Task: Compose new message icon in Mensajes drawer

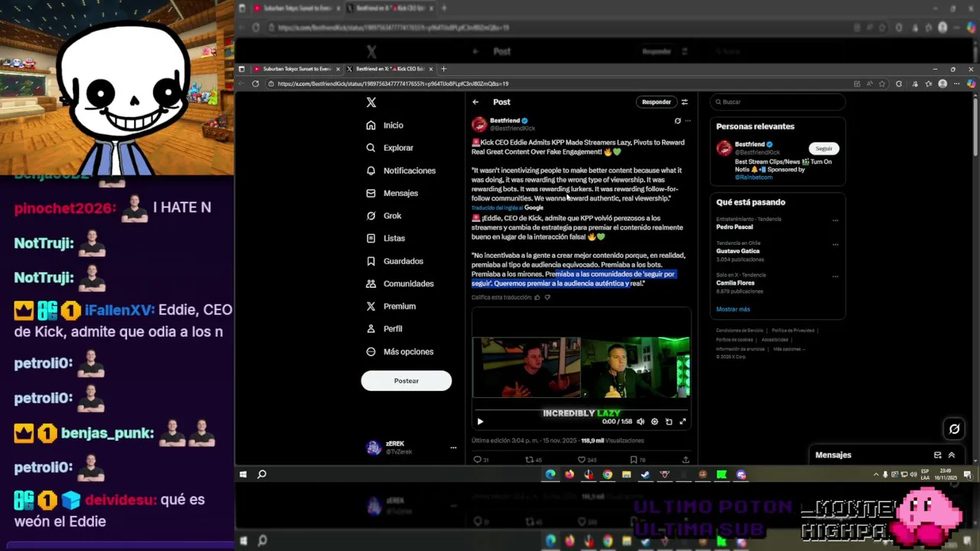Action: click(937, 455)
